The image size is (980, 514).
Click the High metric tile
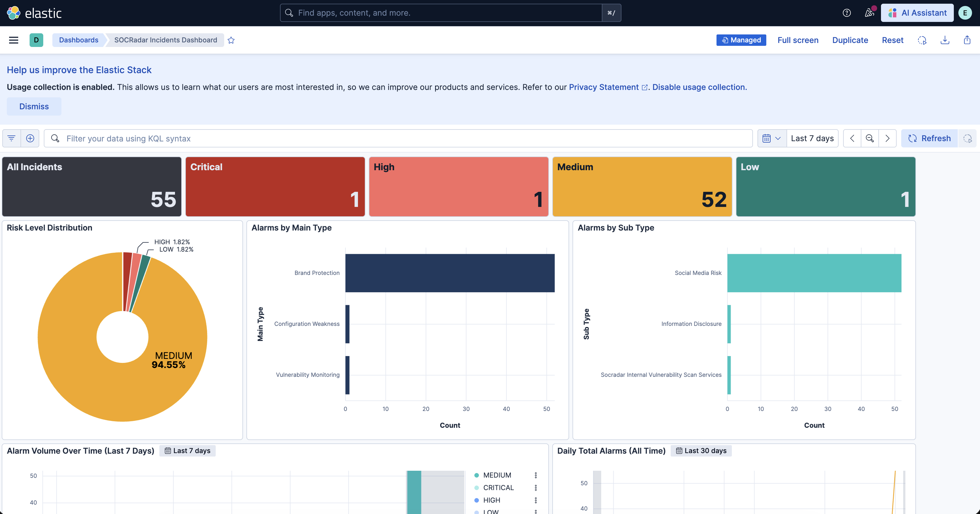[x=458, y=187]
